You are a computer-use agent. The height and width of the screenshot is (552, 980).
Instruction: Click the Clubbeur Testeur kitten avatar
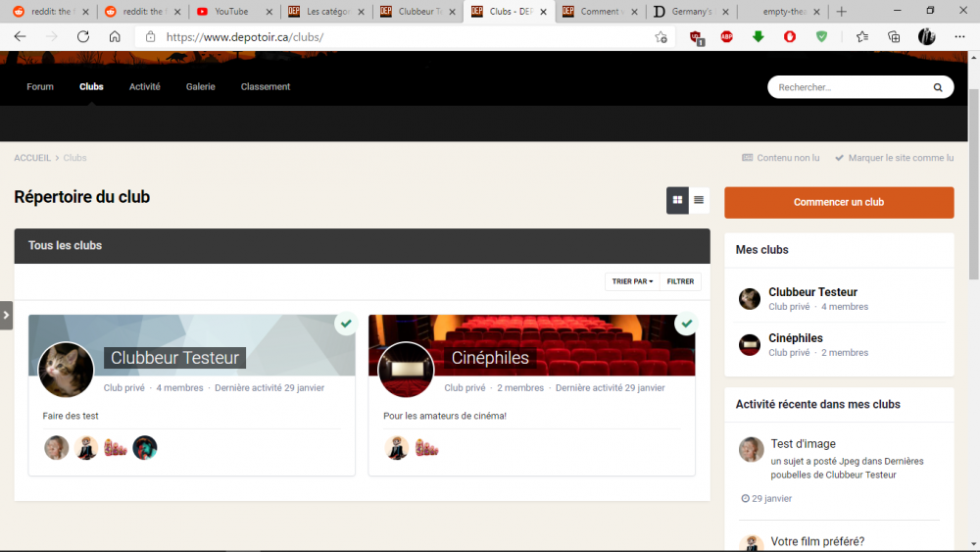click(66, 370)
